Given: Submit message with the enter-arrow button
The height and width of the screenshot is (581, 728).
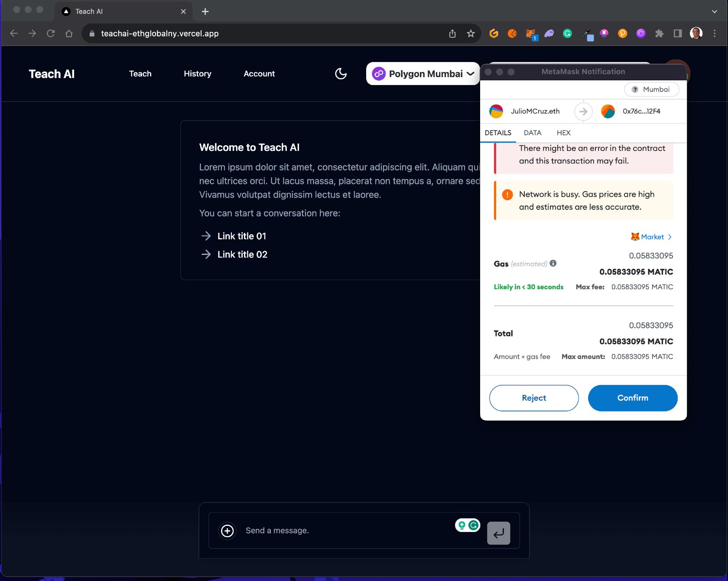Looking at the screenshot, I should point(498,533).
